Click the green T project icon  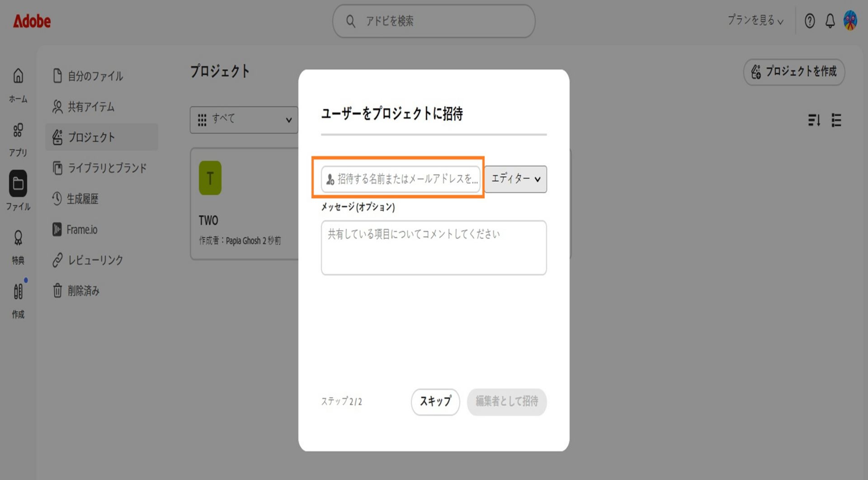click(210, 178)
